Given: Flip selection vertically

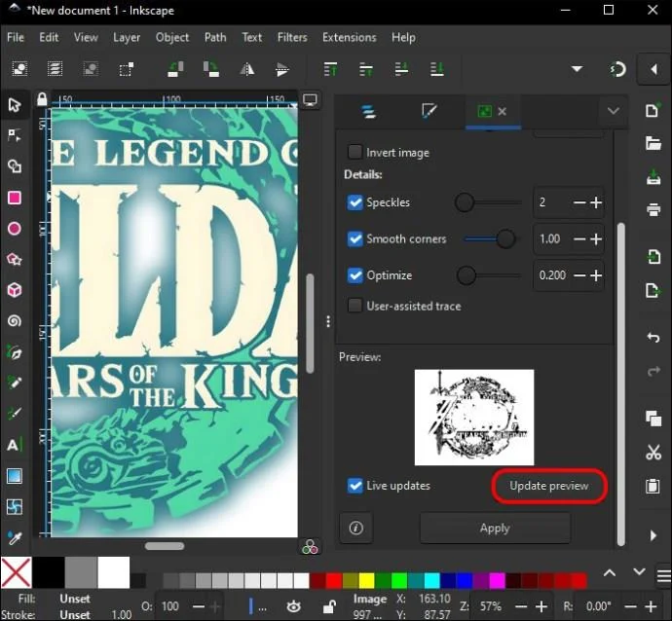Looking at the screenshot, I should click(x=282, y=69).
